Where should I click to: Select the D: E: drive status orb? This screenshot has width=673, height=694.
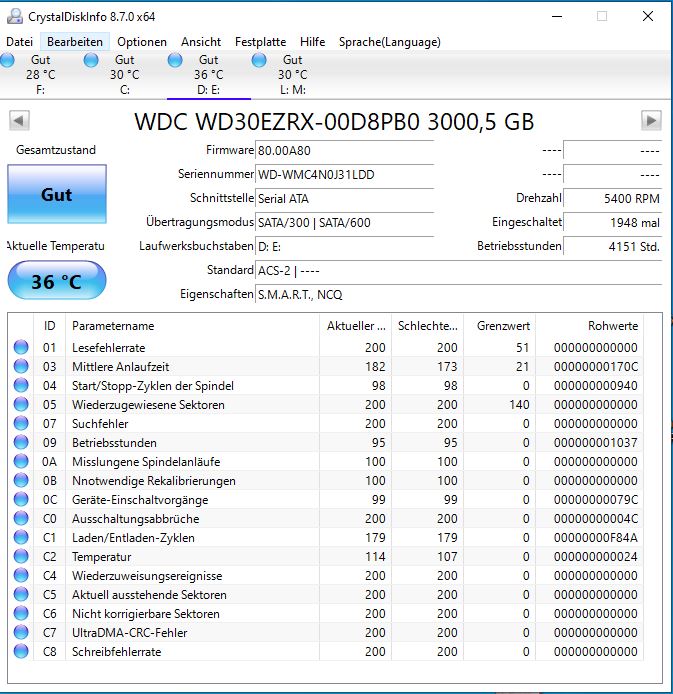(175, 60)
